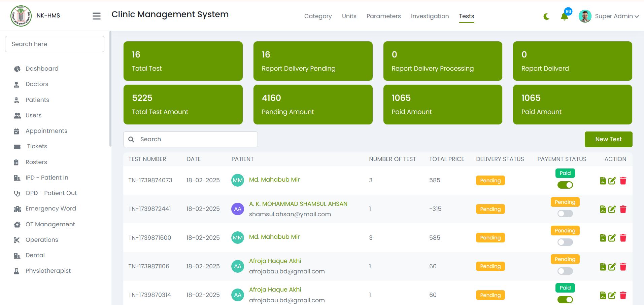Open patient A. K. MOHAMMAD SHAMSUL AHSAN
Image resolution: width=644 pixels, height=305 pixels.
[x=298, y=204]
